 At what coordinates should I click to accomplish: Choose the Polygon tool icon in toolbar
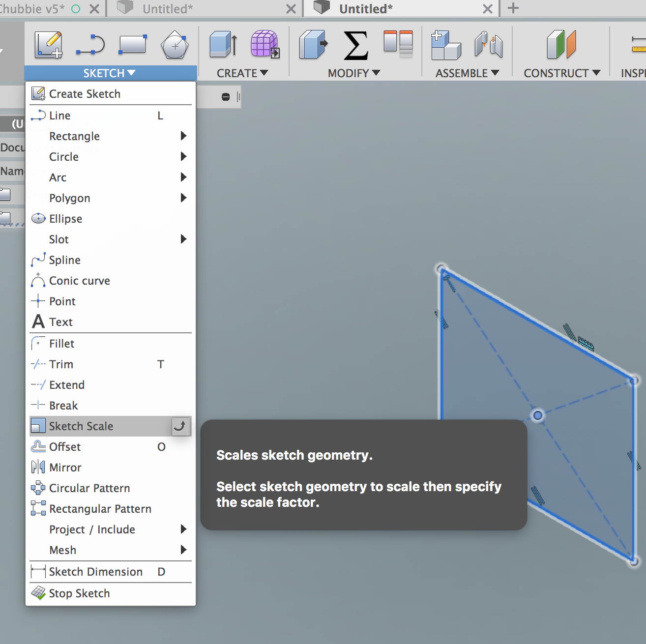[x=175, y=45]
